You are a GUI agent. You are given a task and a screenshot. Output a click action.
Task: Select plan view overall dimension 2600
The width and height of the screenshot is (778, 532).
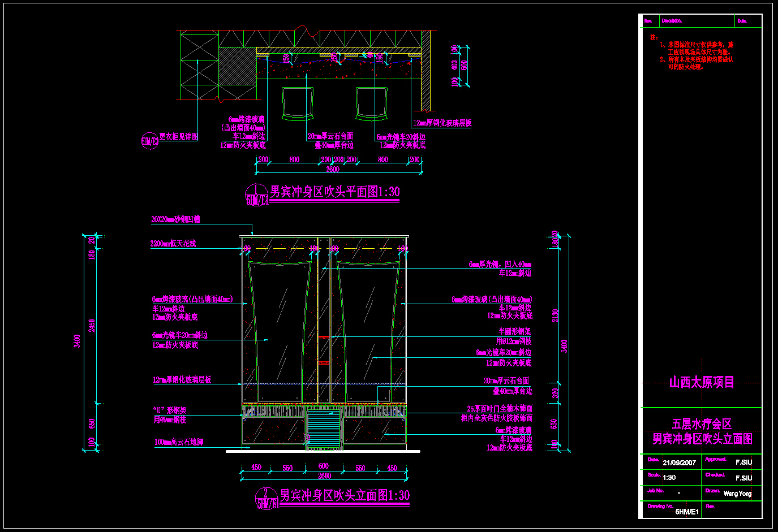(333, 170)
